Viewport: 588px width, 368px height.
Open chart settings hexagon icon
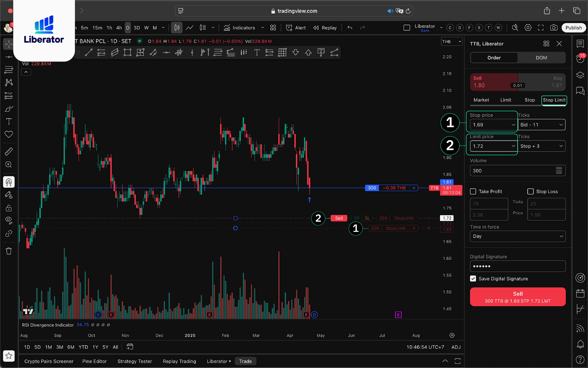point(528,28)
